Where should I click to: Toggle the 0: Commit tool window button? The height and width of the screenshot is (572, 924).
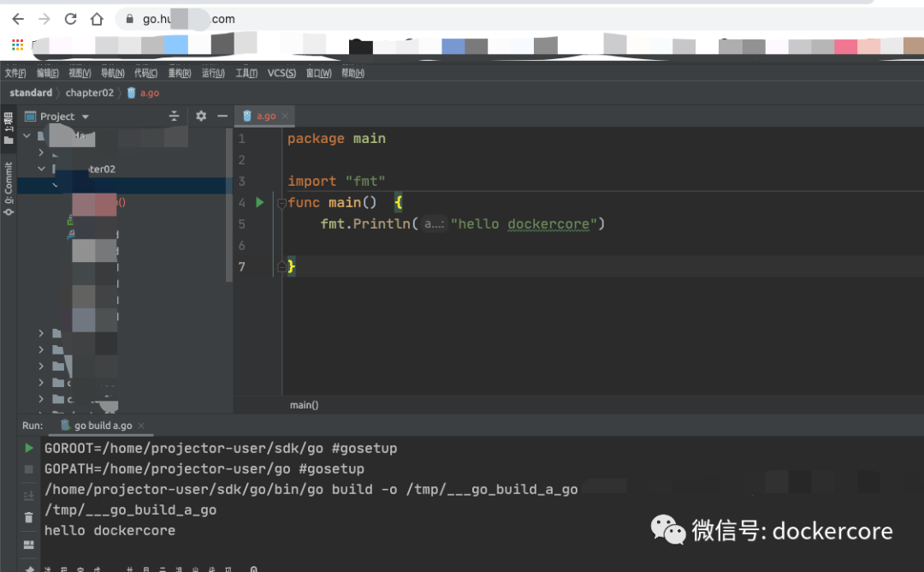tap(9, 188)
